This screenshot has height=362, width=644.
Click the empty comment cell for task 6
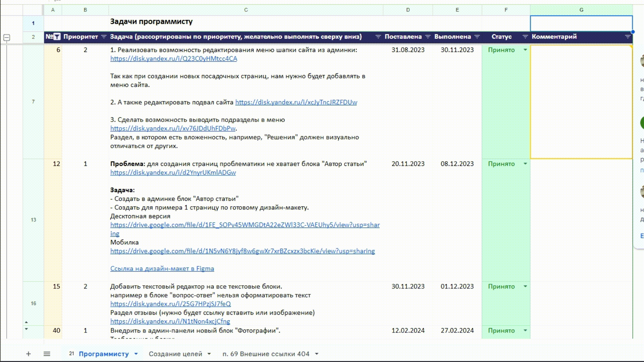coord(581,102)
